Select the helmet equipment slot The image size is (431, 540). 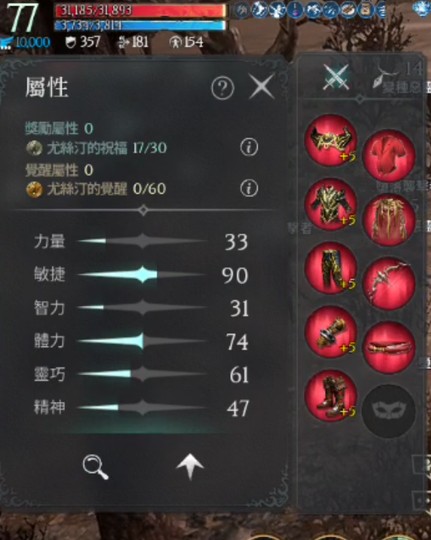pos(331,141)
